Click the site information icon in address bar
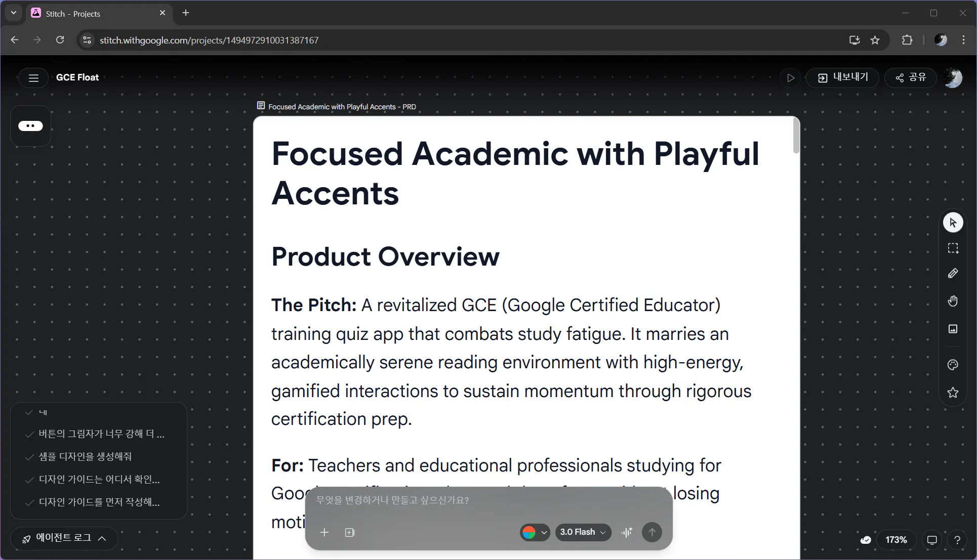977x560 pixels. tap(87, 40)
